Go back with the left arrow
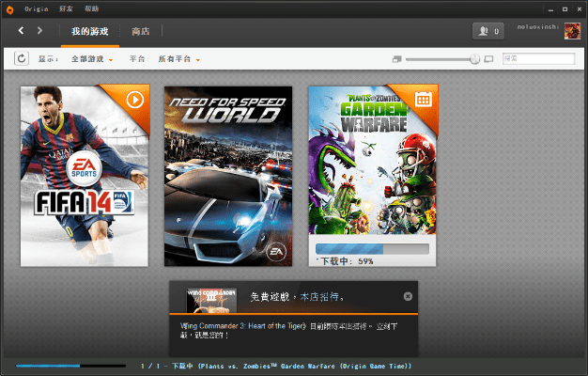 click(x=22, y=31)
